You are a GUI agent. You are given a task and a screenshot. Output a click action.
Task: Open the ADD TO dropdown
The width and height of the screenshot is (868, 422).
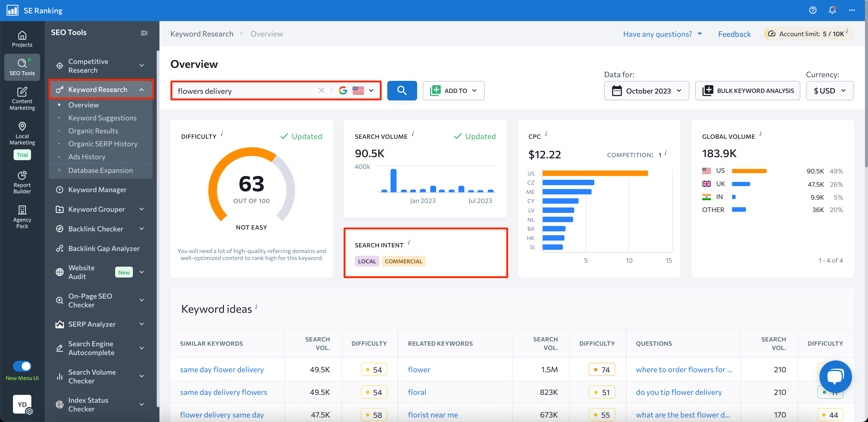pos(453,90)
